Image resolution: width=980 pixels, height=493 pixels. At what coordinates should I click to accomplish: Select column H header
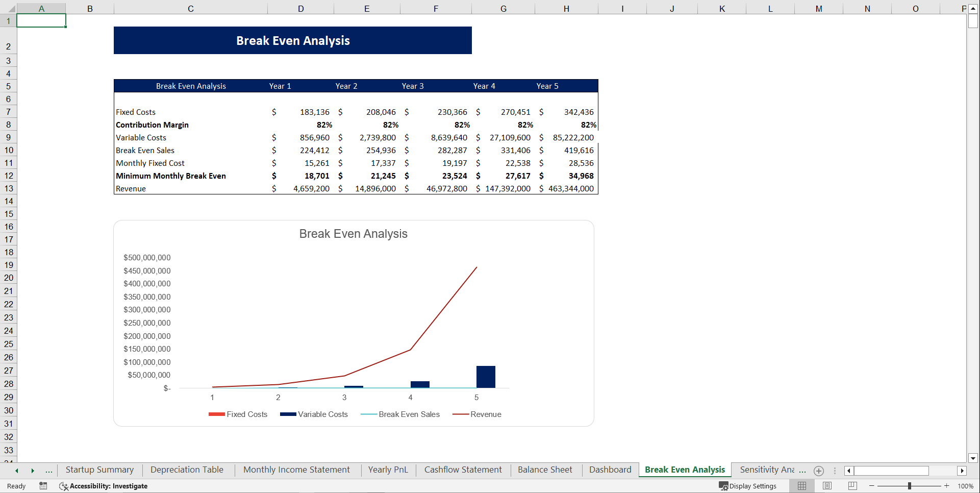pos(566,9)
